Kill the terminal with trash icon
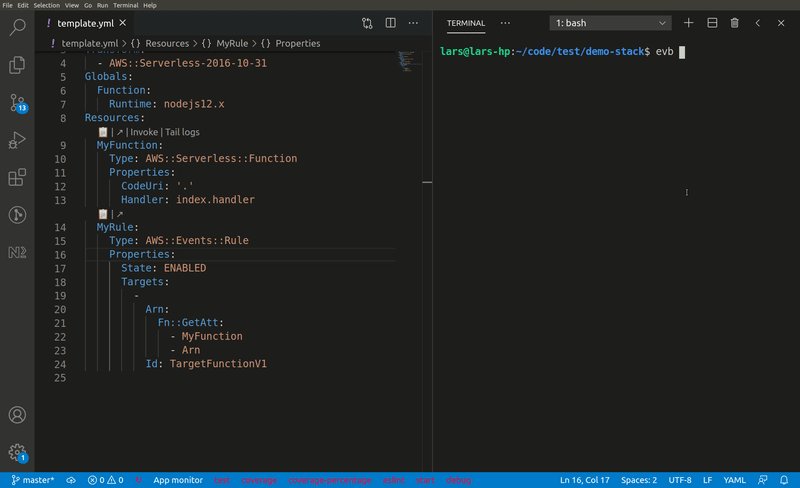Image resolution: width=800 pixels, height=488 pixels. coord(735,23)
